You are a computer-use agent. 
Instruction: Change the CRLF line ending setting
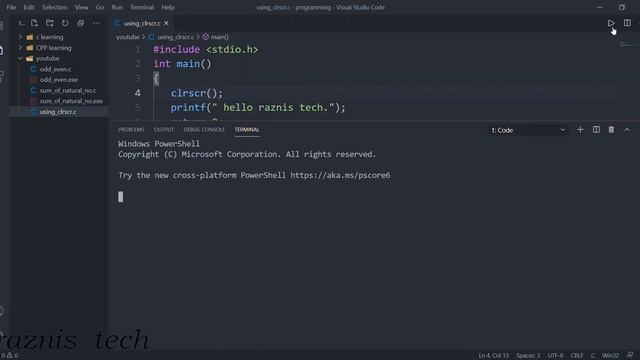[577, 355]
